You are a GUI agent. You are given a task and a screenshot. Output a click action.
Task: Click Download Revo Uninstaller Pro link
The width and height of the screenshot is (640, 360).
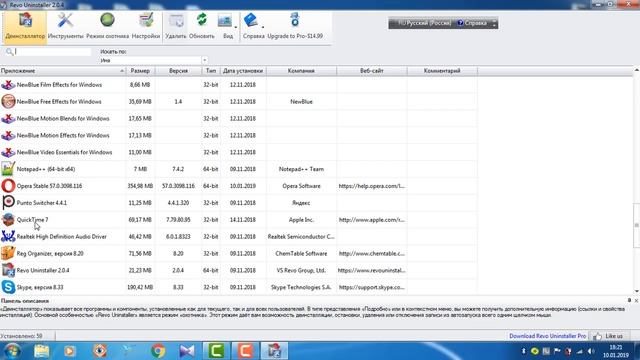tap(547, 336)
